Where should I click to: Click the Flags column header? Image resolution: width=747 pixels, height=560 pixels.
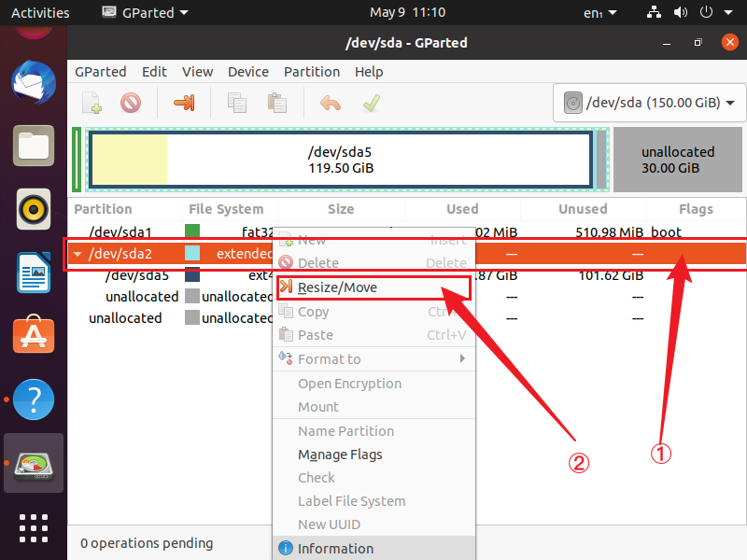pyautogui.click(x=696, y=209)
